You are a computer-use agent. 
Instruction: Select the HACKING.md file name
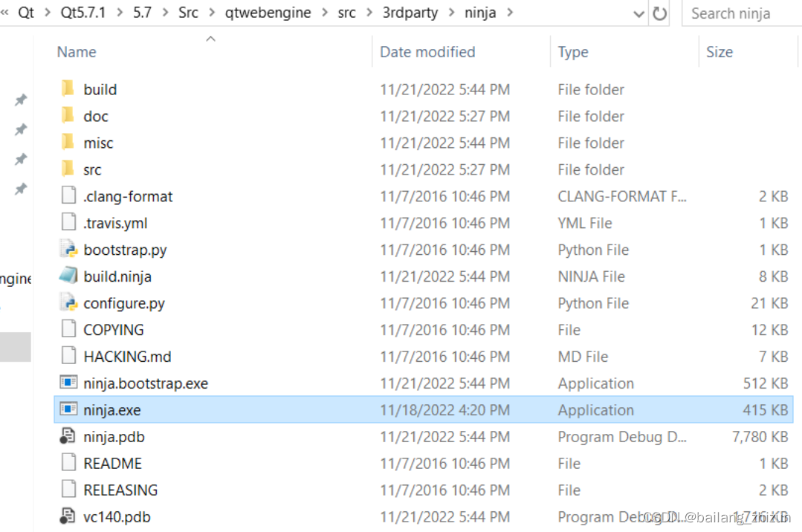[x=127, y=357]
